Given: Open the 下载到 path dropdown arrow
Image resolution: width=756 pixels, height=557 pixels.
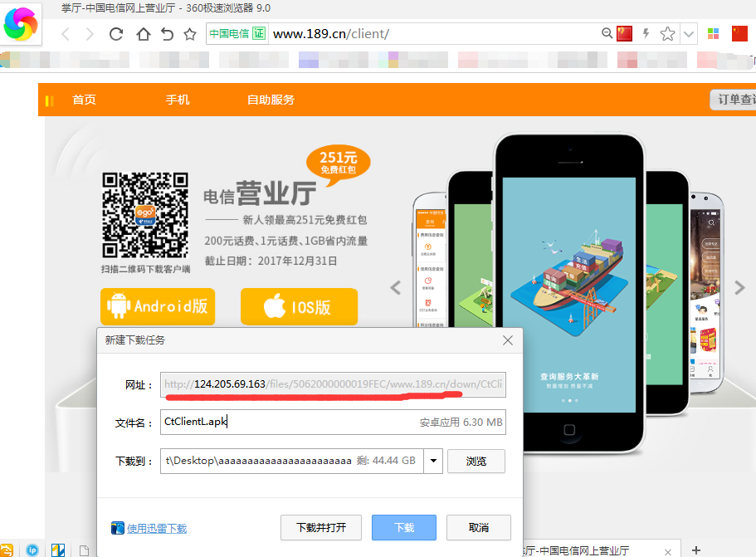Looking at the screenshot, I should 433,461.
